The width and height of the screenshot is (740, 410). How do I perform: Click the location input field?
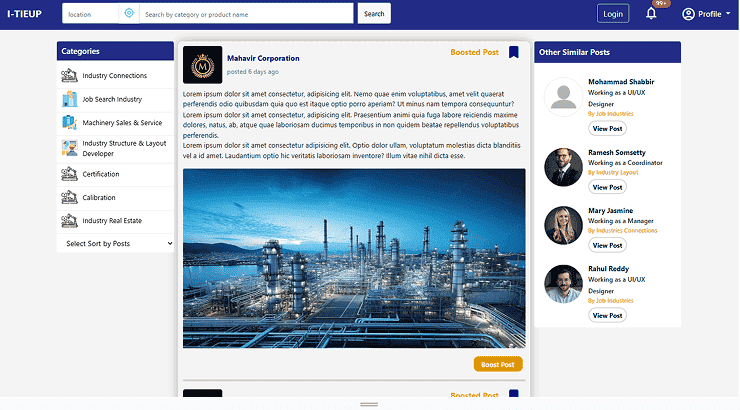pyautogui.click(x=90, y=14)
